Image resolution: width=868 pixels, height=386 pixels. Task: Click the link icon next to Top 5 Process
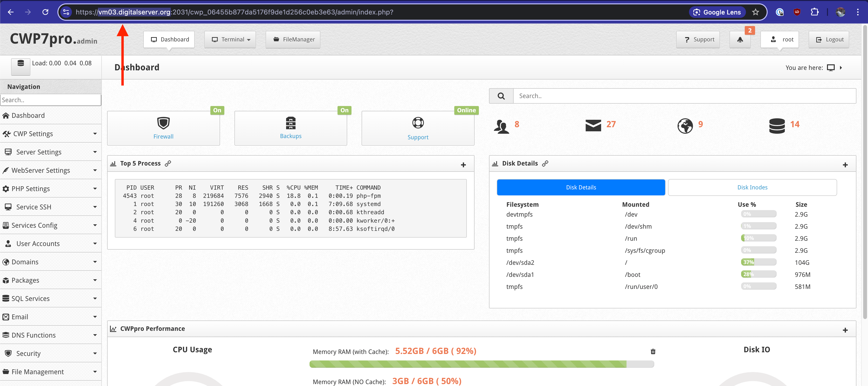168,164
